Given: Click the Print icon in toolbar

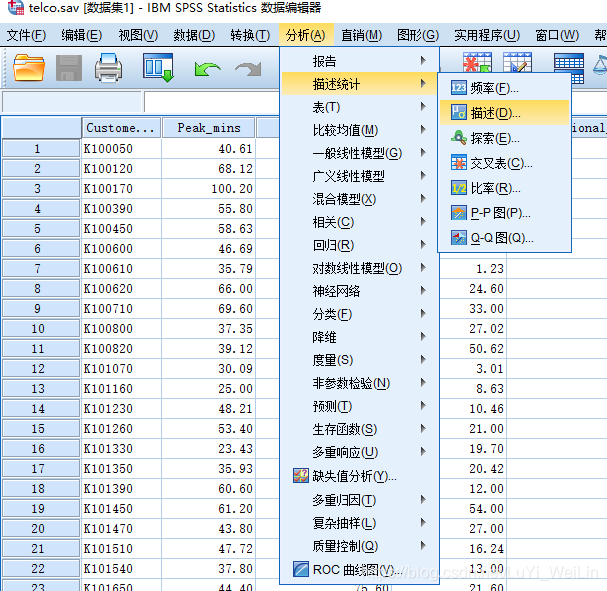Looking at the screenshot, I should 108,68.
